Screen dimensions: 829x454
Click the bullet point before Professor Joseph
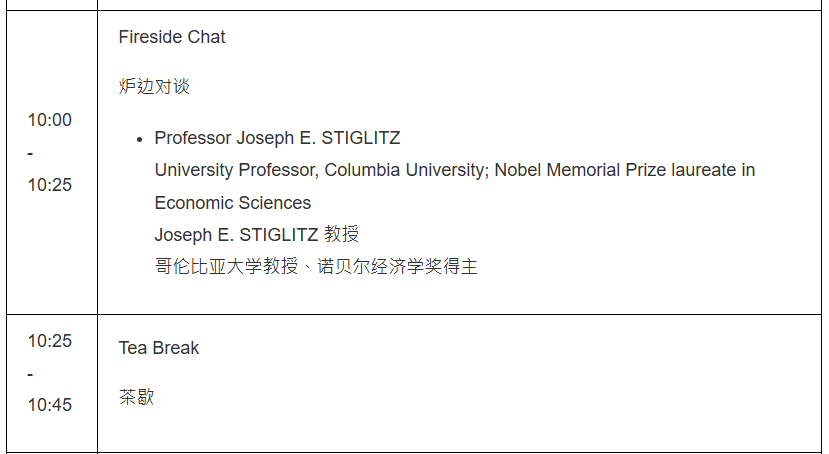click(139, 139)
